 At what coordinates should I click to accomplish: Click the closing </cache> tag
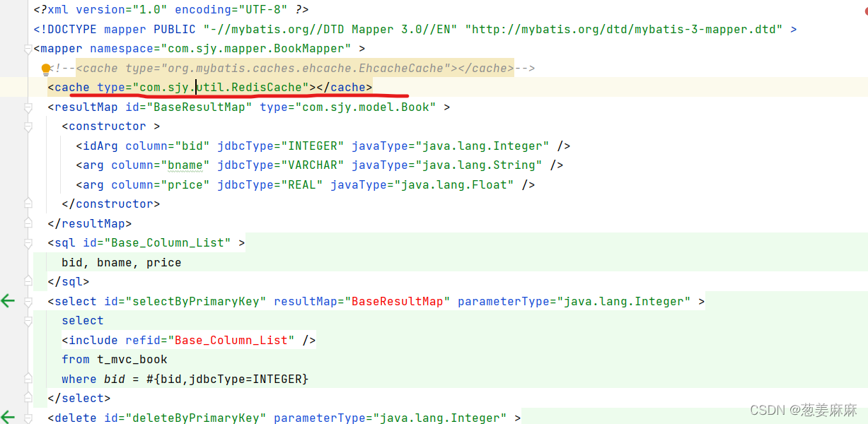[345, 88]
